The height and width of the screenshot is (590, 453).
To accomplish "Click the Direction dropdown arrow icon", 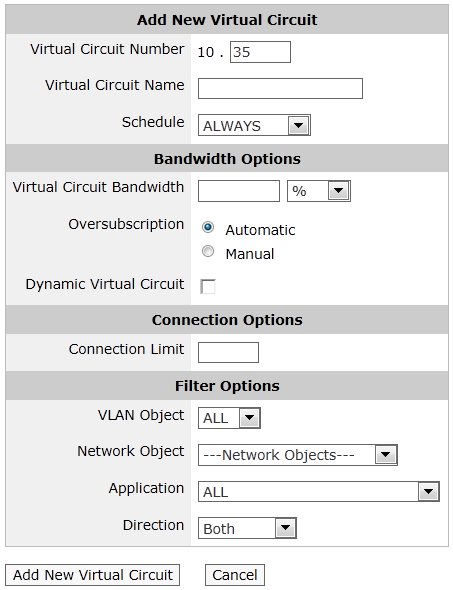I will tap(285, 528).
